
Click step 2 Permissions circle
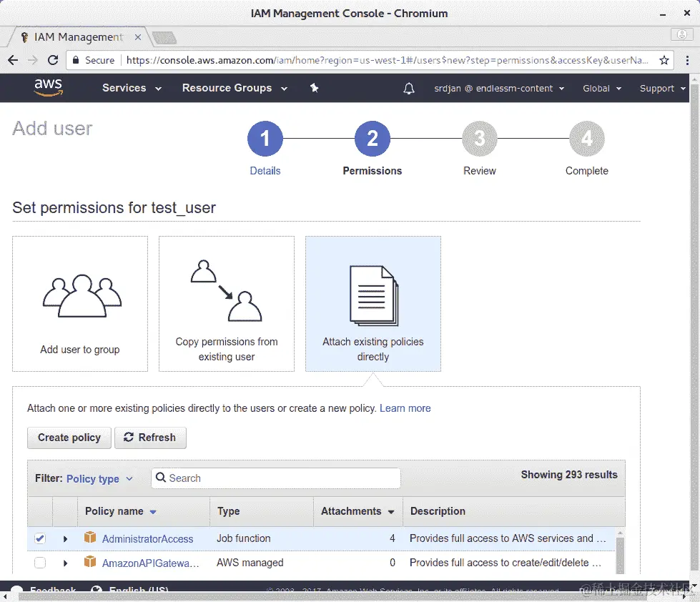pos(373,138)
